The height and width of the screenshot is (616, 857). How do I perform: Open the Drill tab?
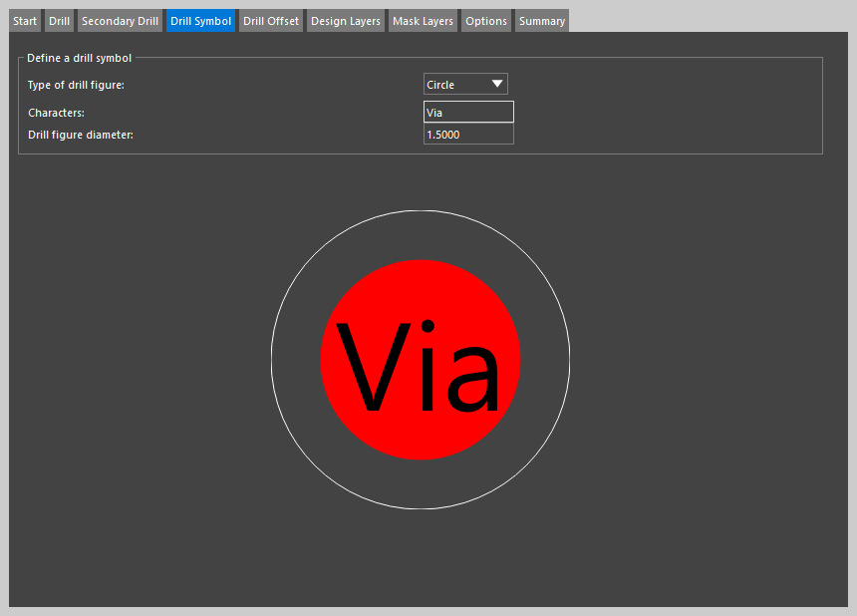[60, 21]
